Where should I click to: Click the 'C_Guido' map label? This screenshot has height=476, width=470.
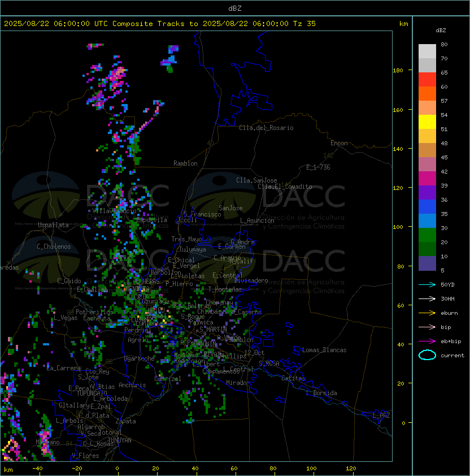69,281
